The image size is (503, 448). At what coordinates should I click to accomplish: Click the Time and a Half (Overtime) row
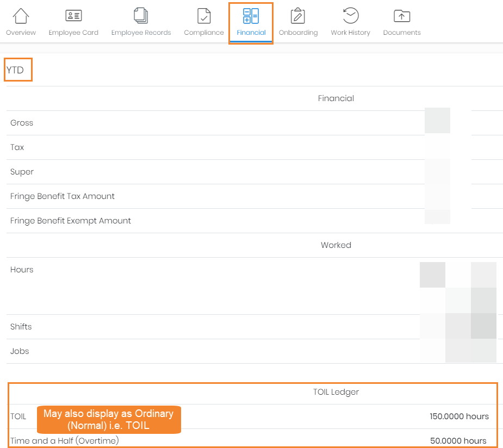tap(65, 440)
